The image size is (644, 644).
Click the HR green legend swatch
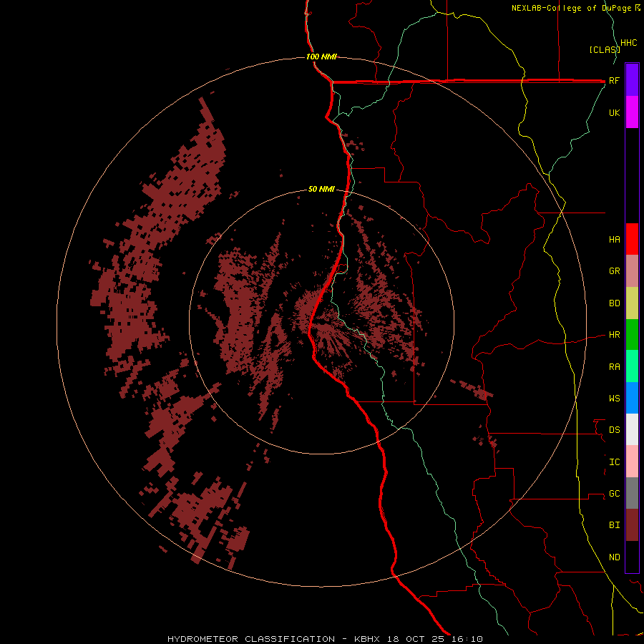coord(632,335)
